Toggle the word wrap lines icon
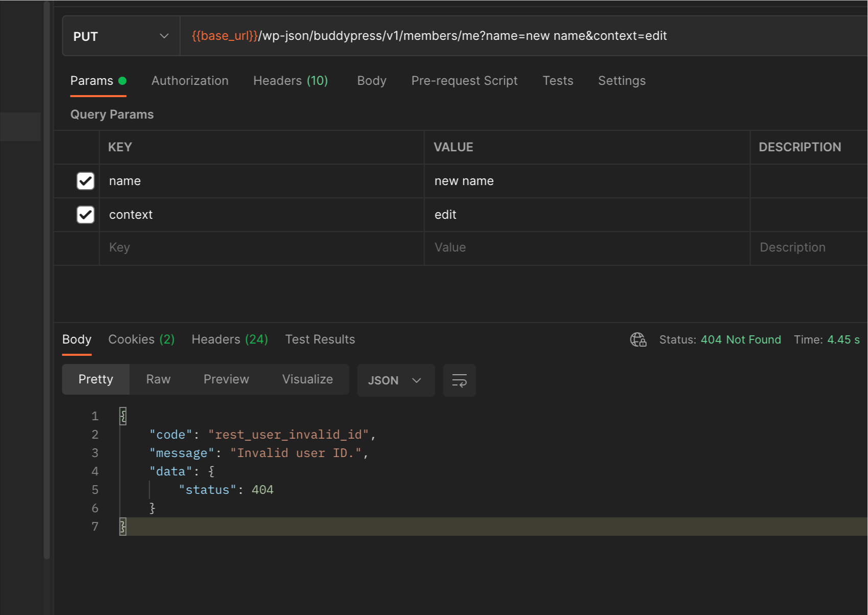This screenshot has height=615, width=868. tap(459, 380)
